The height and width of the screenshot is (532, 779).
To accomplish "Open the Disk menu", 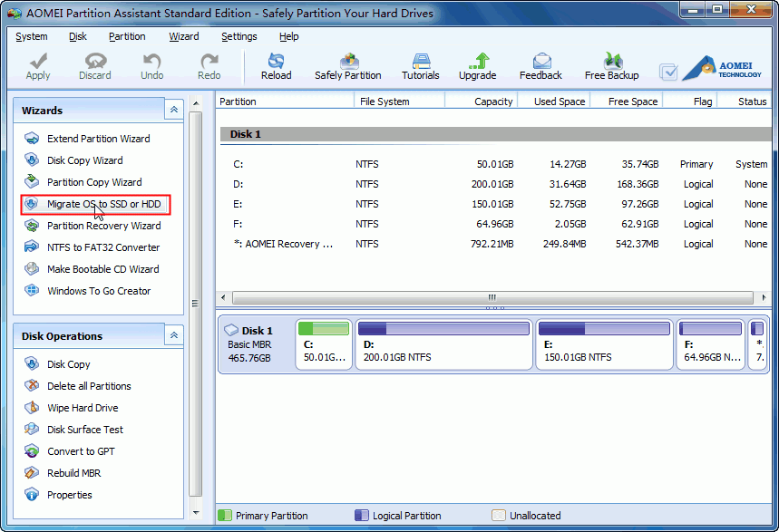I will coord(77,36).
